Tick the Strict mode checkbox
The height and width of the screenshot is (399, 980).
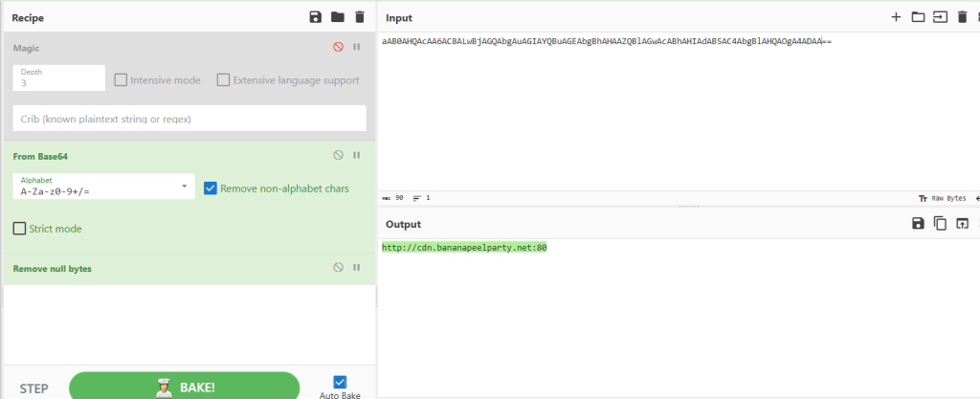tap(20, 229)
